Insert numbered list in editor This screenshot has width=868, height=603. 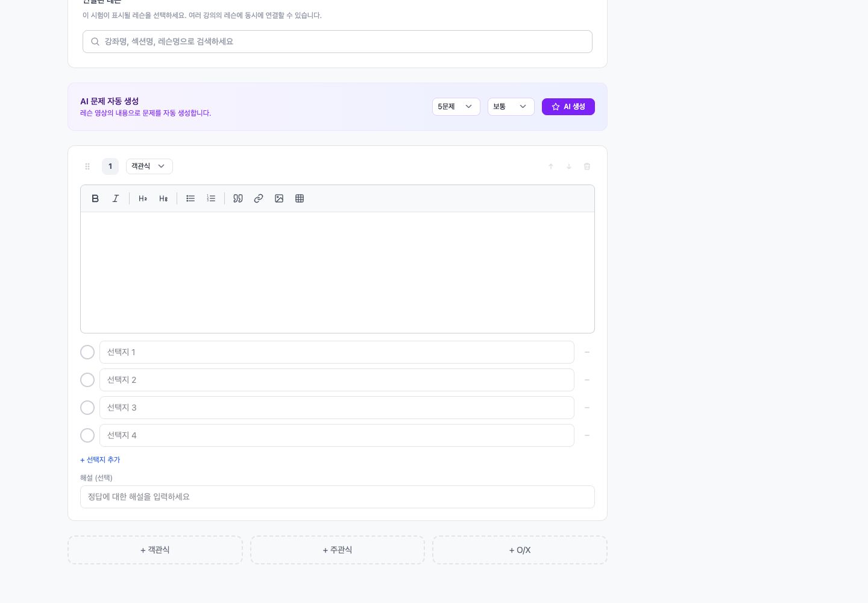(211, 198)
